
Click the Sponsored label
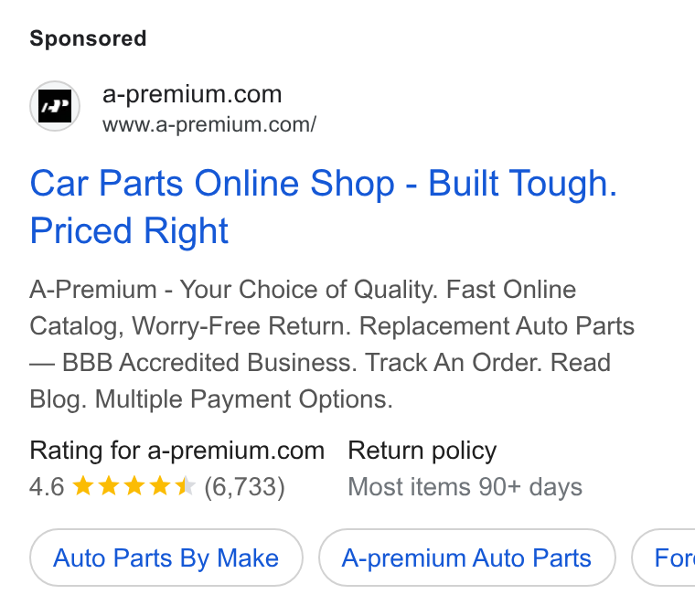click(88, 38)
